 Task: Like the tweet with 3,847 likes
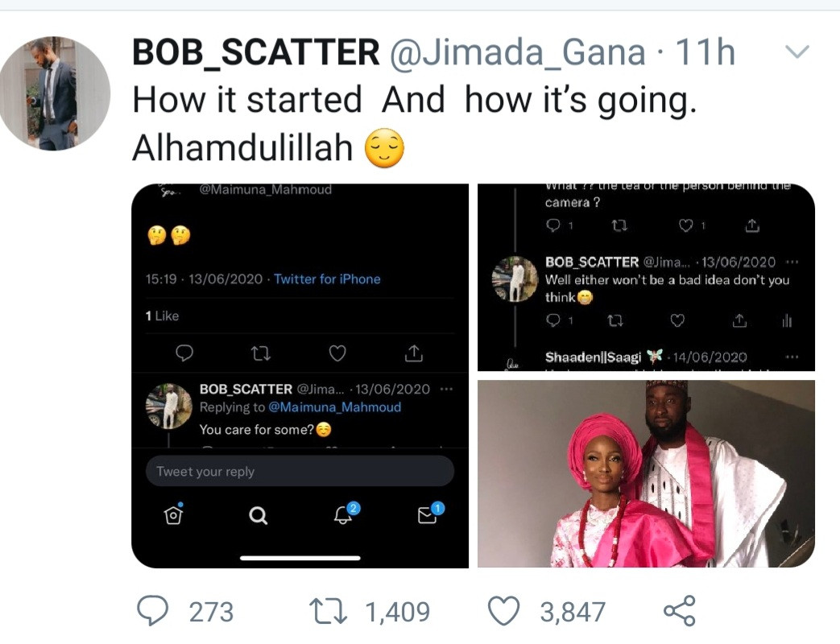(505, 611)
